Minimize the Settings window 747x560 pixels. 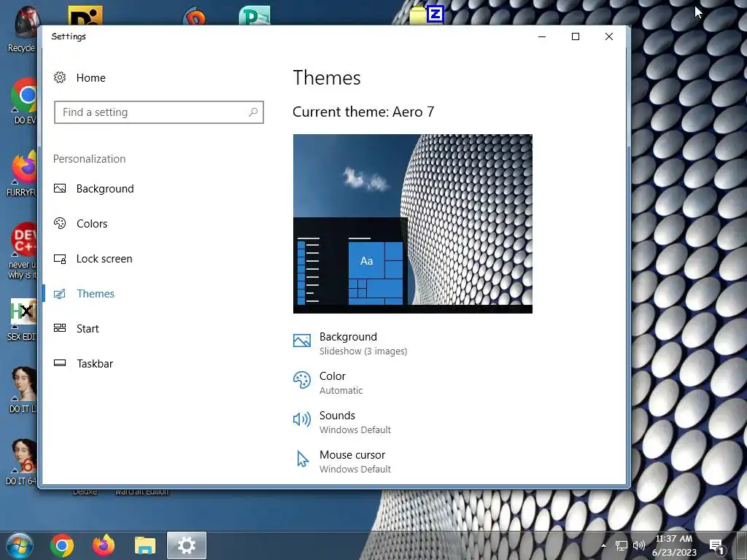542,36
